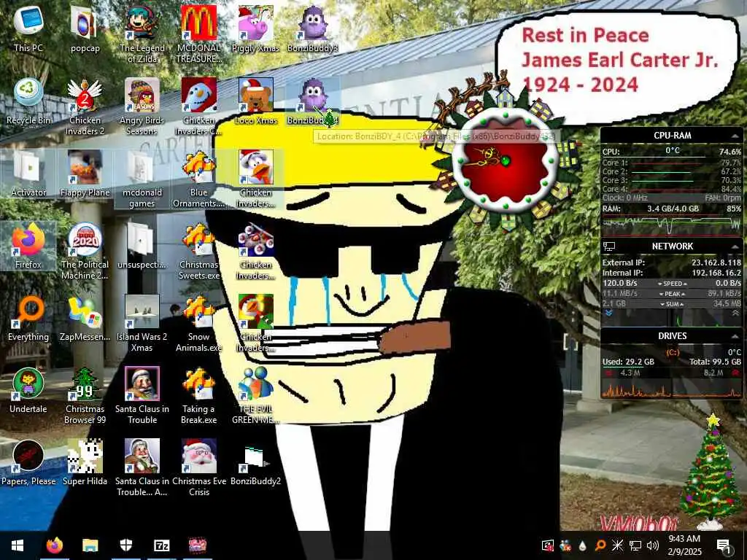Click the Total: 99.5 GB text
Screen dimensions: 747x560
[x=715, y=362]
